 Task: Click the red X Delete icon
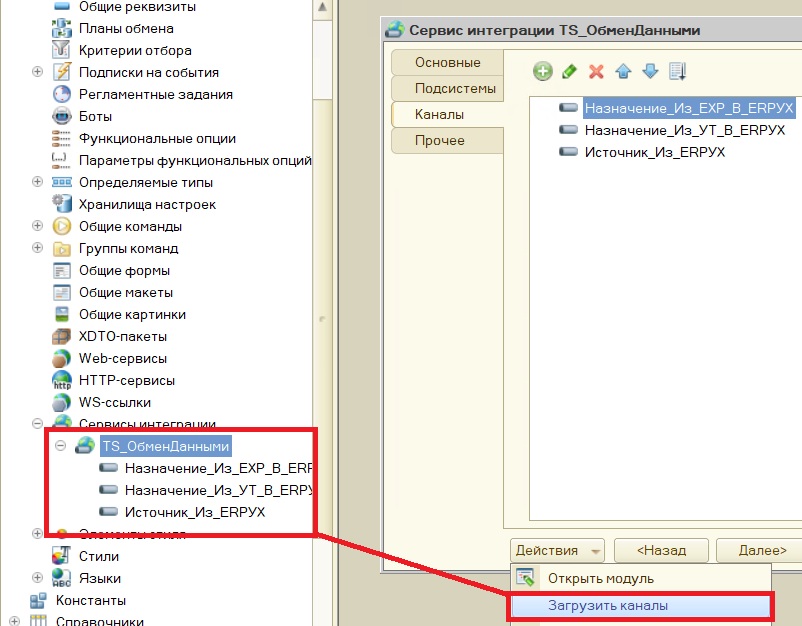(x=597, y=71)
